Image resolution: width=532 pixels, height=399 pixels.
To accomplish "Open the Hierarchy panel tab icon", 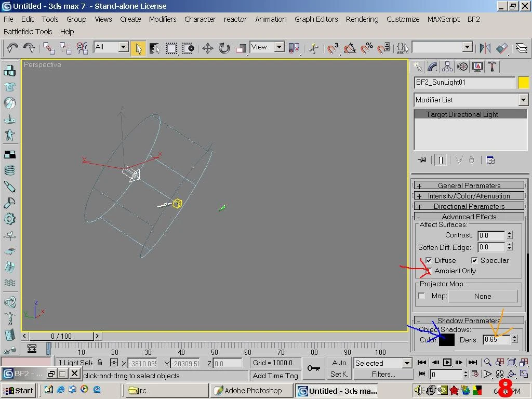I will coord(447,66).
